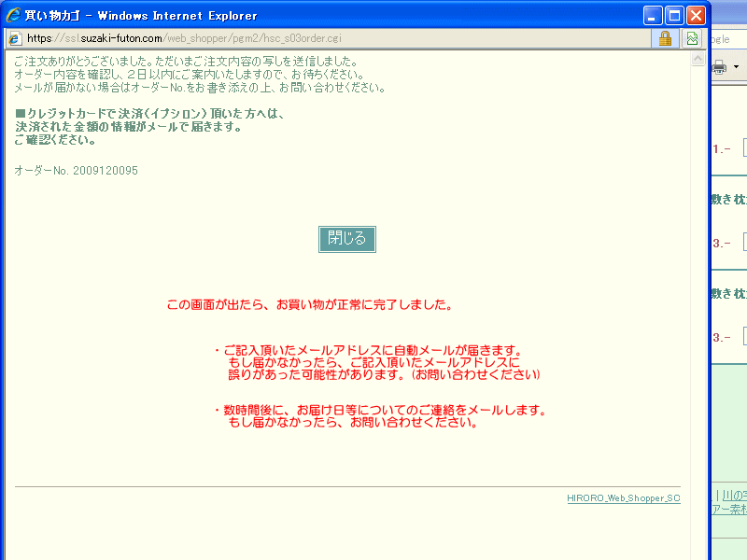Open the gold padlock security report

(665, 38)
